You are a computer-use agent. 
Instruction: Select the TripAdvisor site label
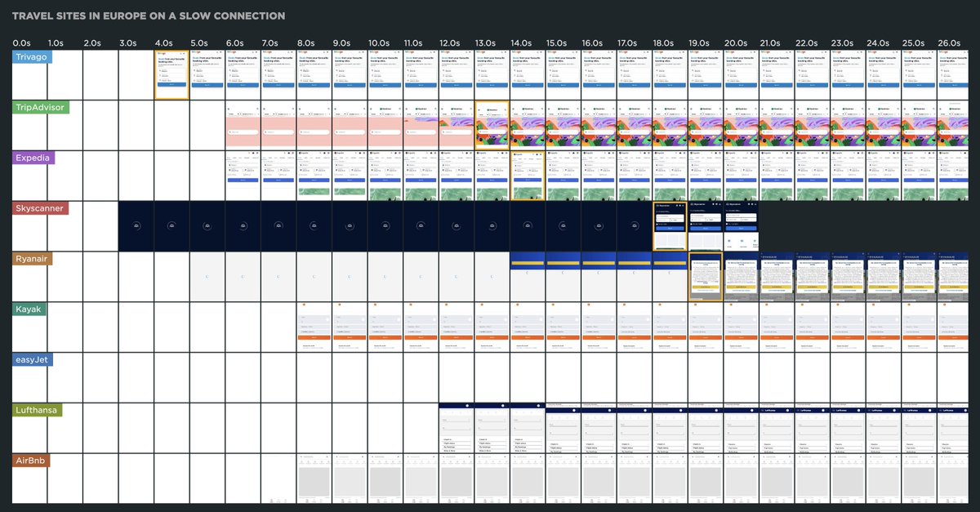click(40, 108)
